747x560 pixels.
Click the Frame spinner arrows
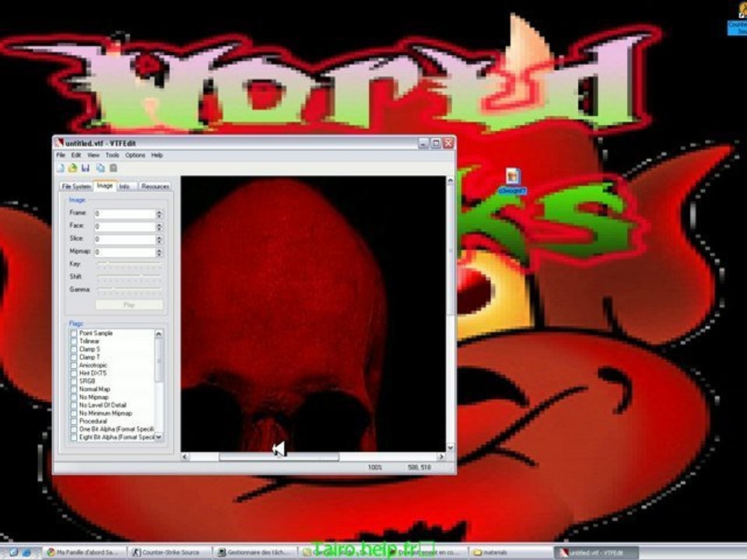[x=160, y=214]
